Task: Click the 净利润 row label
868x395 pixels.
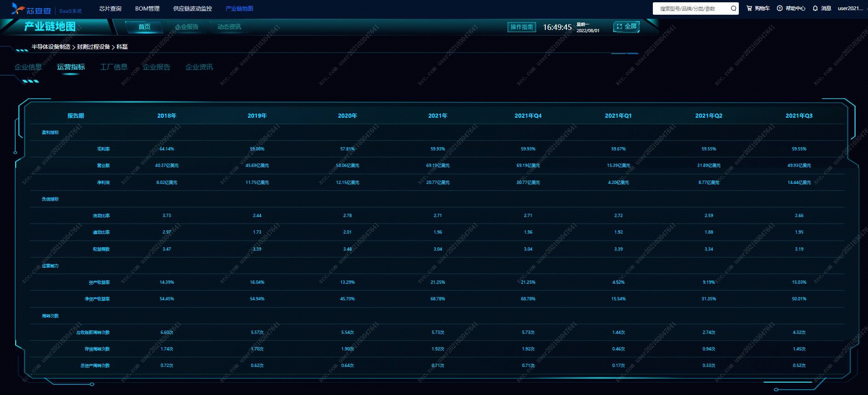Action: click(103, 183)
